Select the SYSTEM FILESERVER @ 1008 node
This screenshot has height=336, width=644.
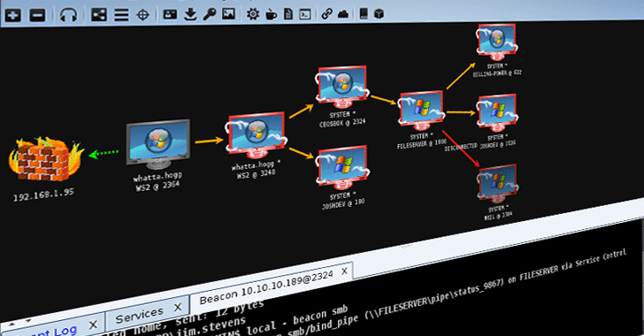pyautogui.click(x=421, y=111)
